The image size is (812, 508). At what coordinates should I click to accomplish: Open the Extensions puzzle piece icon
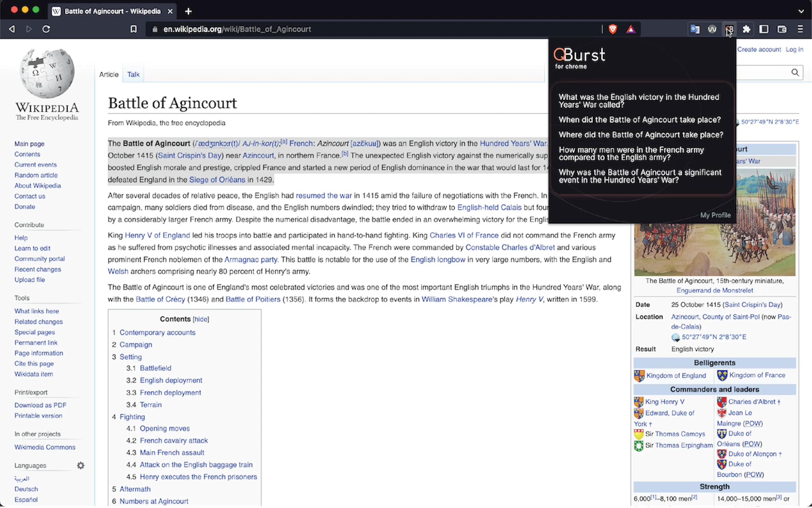point(746,29)
